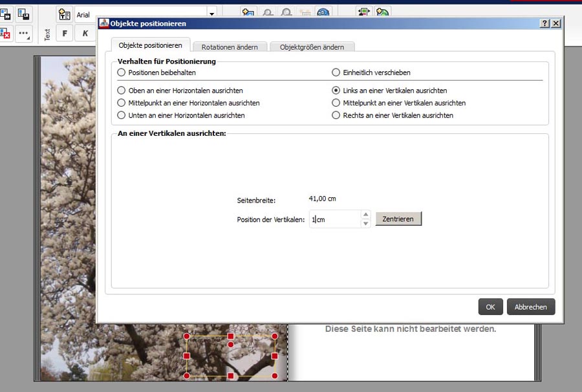Select 'Oben an einer Horizontalen ausrichten'
Image resolution: width=582 pixels, height=392 pixels.
click(121, 91)
